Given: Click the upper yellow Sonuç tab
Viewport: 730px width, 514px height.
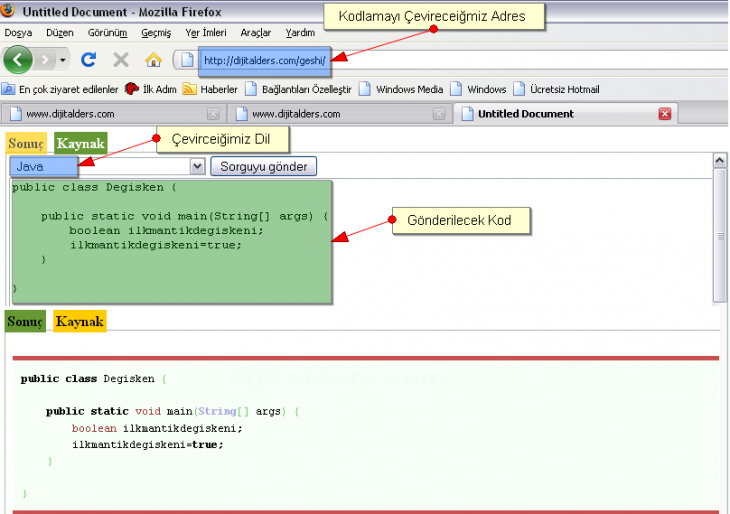Looking at the screenshot, I should pyautogui.click(x=26, y=143).
